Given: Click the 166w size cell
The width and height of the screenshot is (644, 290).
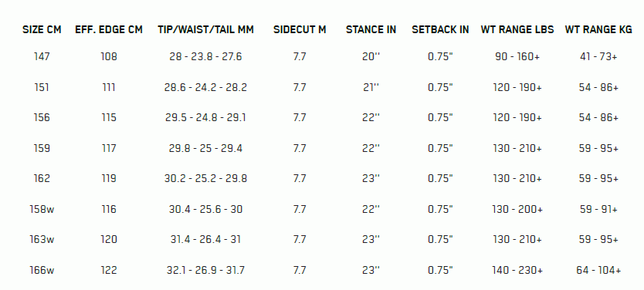Looking at the screenshot, I should [42, 270].
